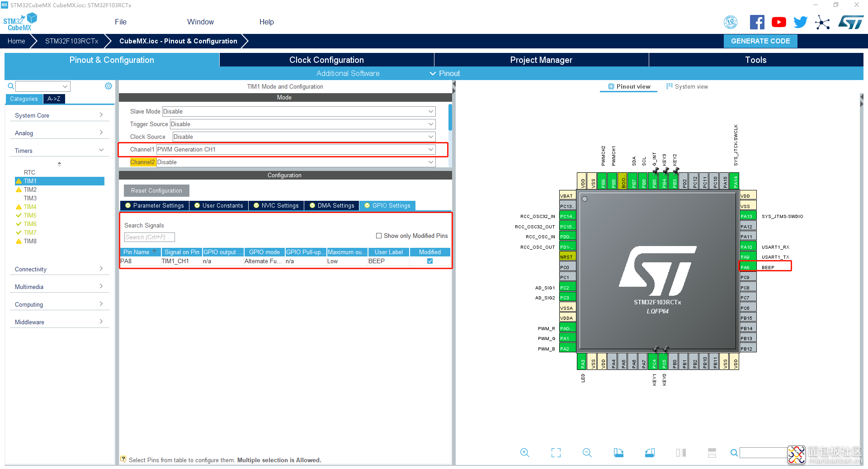The height and width of the screenshot is (469, 868).
Task: Select the PA3 pin labeled LED
Action: tap(582, 362)
